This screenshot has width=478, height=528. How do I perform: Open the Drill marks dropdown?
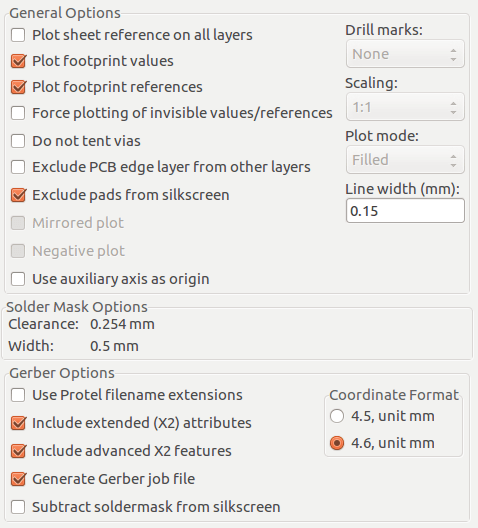tap(405, 54)
